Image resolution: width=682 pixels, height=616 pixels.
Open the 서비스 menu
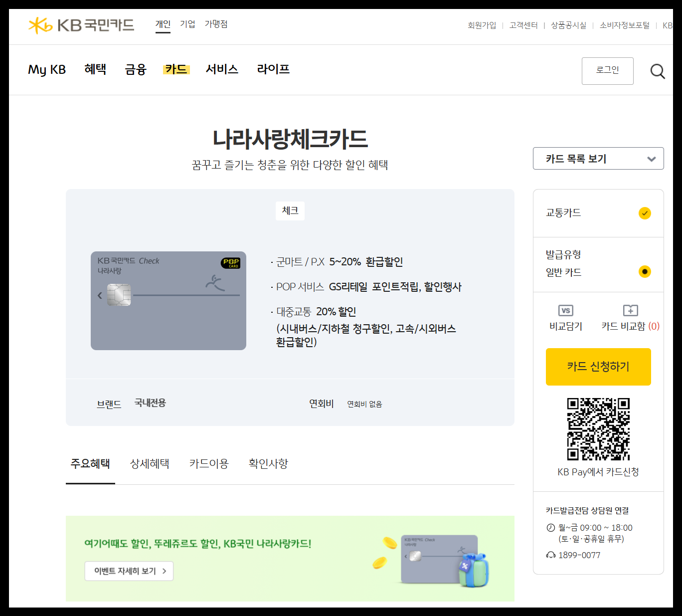pyautogui.click(x=222, y=69)
